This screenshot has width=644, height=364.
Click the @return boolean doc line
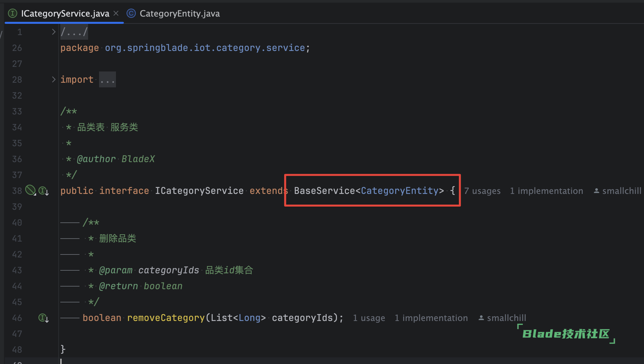coord(141,286)
